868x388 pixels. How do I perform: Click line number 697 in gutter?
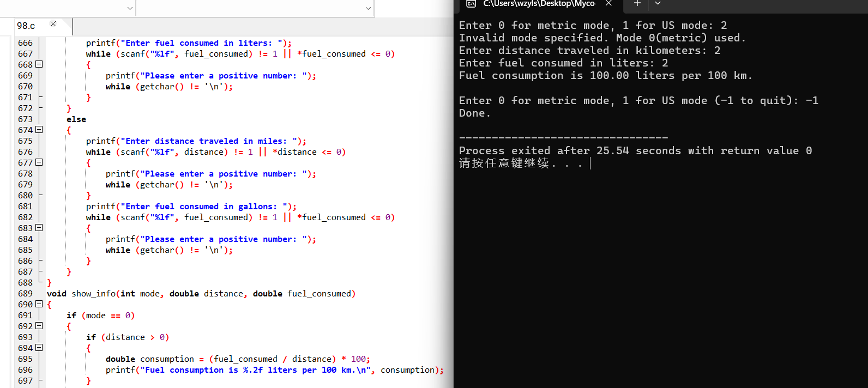pos(25,380)
